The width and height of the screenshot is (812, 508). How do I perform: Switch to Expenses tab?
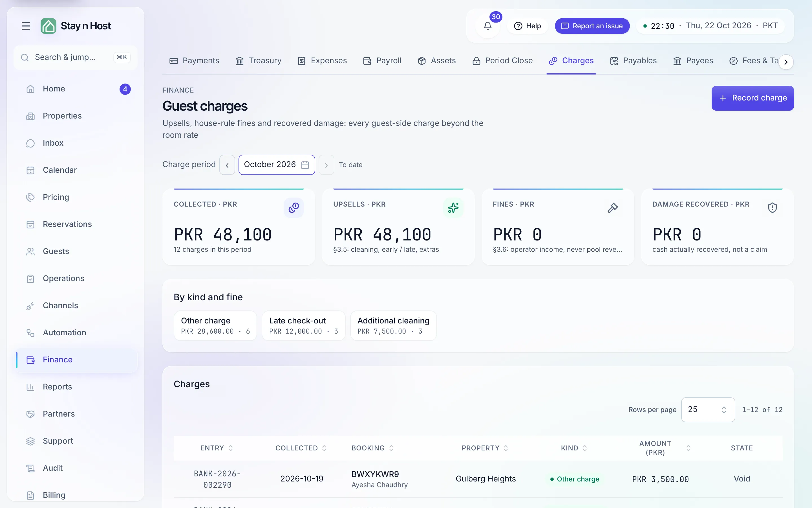[322, 61]
